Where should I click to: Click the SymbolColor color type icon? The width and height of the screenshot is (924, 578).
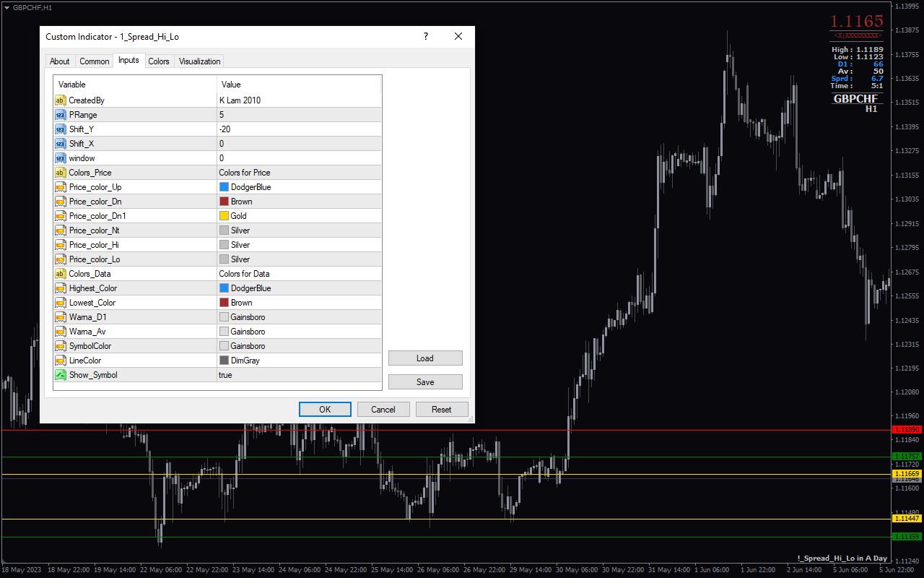pyautogui.click(x=60, y=346)
